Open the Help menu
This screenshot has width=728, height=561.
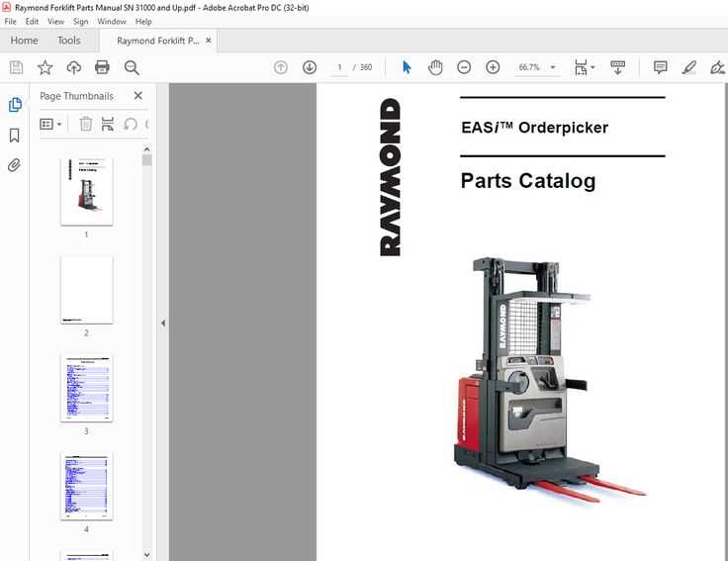pyautogui.click(x=143, y=22)
